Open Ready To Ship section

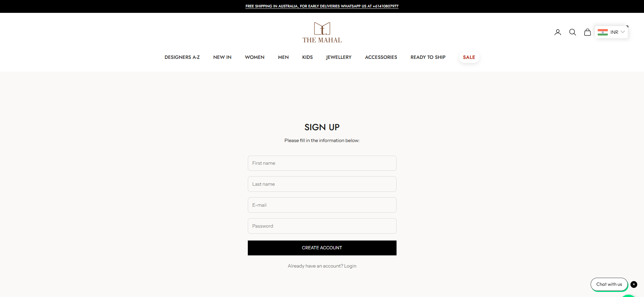(x=428, y=57)
